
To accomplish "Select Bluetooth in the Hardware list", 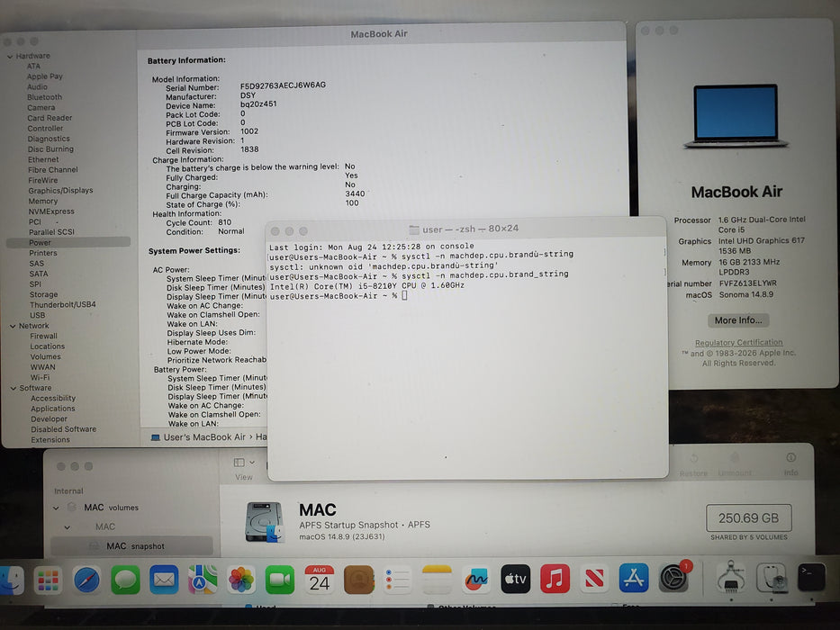I will point(44,97).
